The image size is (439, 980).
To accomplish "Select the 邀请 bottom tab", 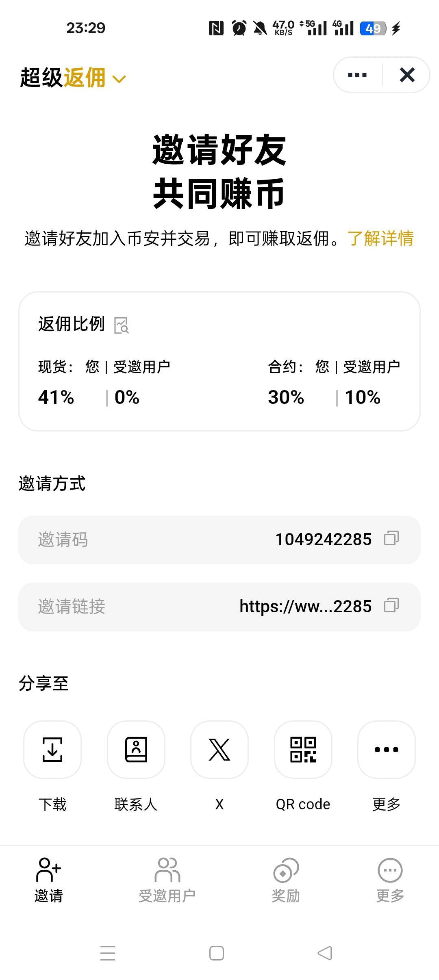I will pyautogui.click(x=48, y=880).
